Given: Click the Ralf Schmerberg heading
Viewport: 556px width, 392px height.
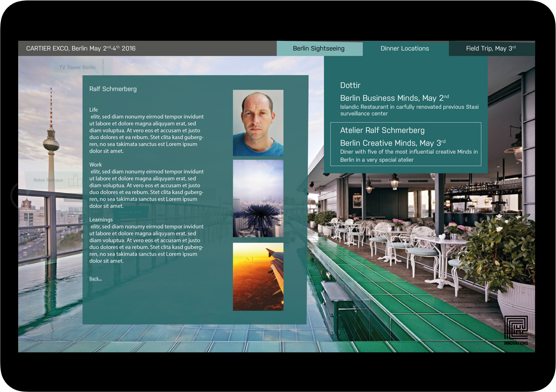Looking at the screenshot, I should tap(113, 89).
